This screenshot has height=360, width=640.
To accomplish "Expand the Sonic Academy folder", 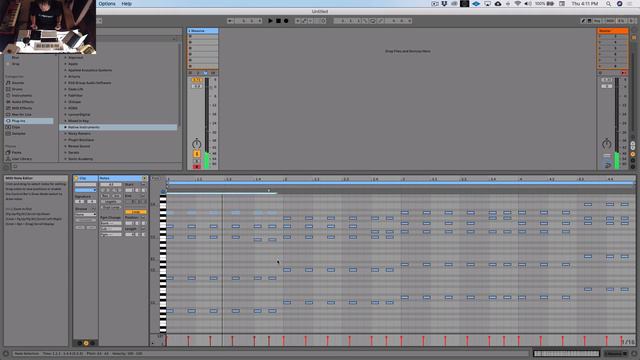I will click(65, 159).
